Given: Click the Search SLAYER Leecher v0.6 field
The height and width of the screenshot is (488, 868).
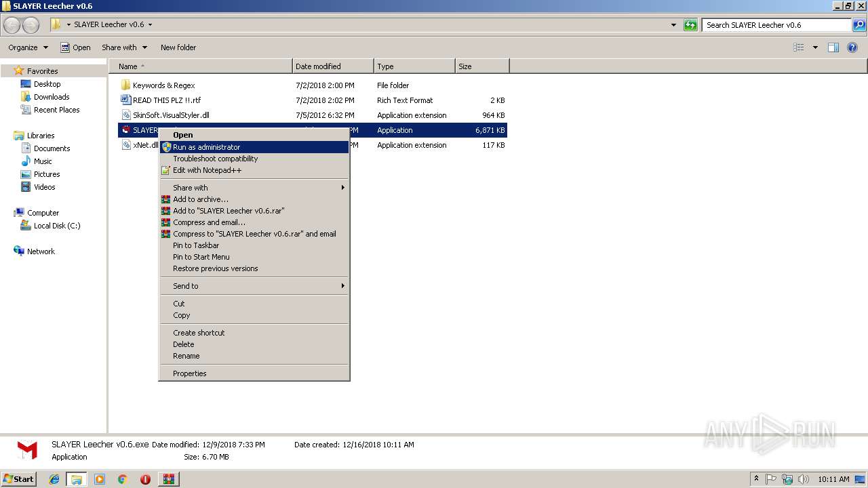Looking at the screenshot, I should 776,25.
